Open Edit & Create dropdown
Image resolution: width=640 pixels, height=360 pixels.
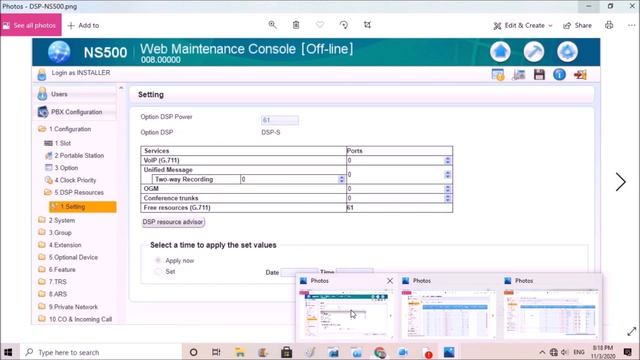(x=523, y=25)
